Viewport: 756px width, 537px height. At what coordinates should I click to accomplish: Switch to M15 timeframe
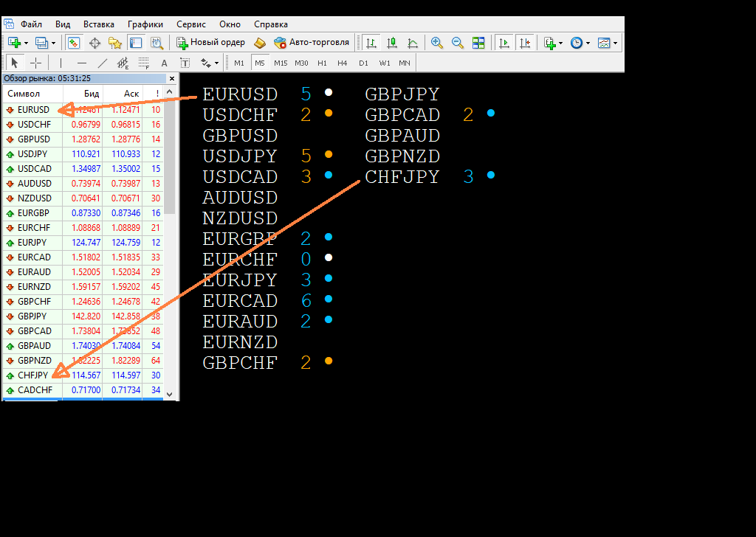tap(281, 63)
